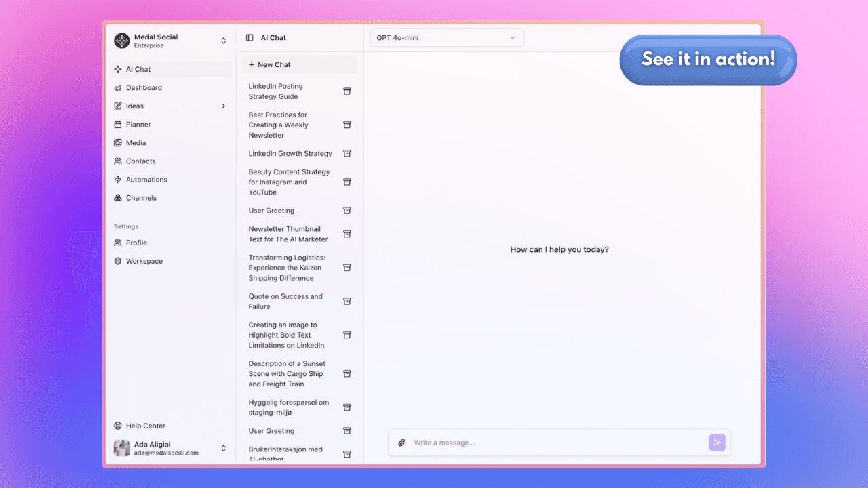Click the See it in action! button
Screen dimensions: 868x488
point(708,60)
